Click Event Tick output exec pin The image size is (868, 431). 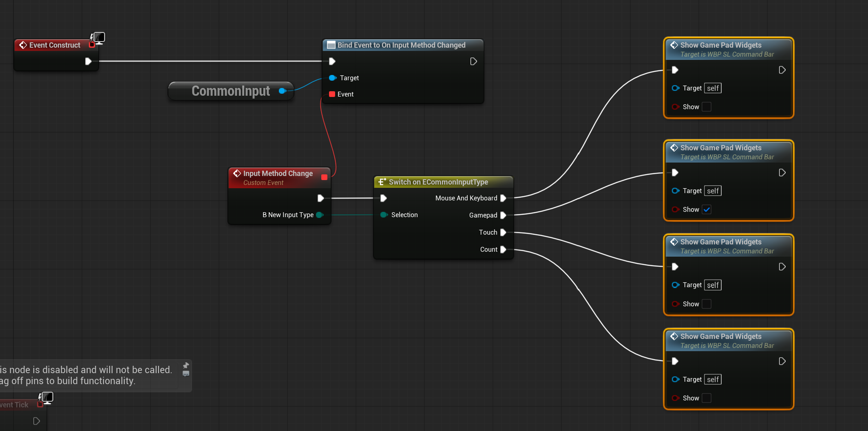tap(36, 421)
